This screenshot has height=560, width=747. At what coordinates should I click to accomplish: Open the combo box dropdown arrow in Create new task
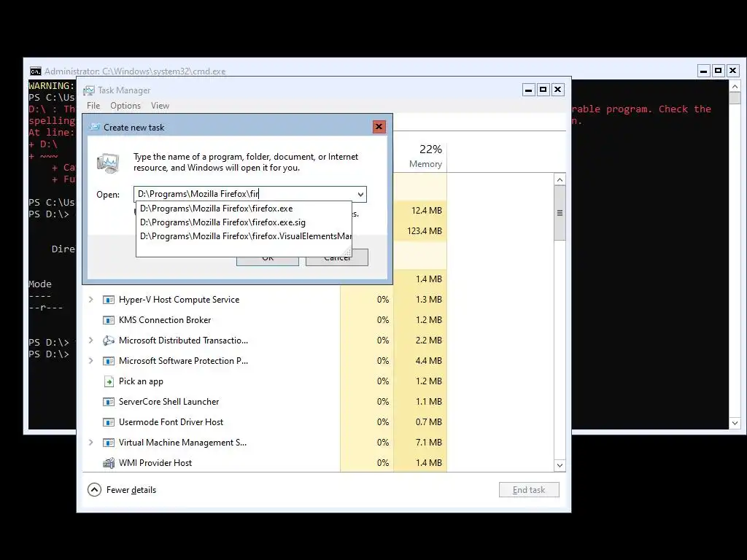(360, 194)
